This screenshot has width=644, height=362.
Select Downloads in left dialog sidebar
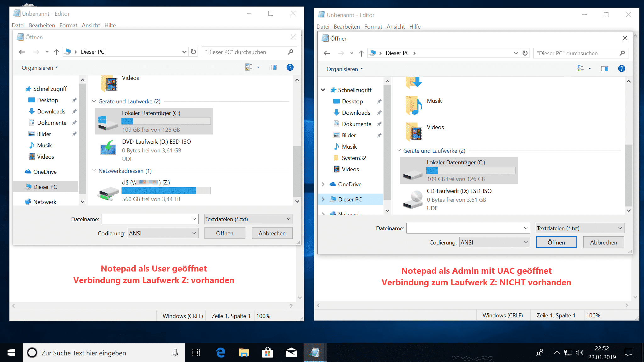(x=51, y=112)
